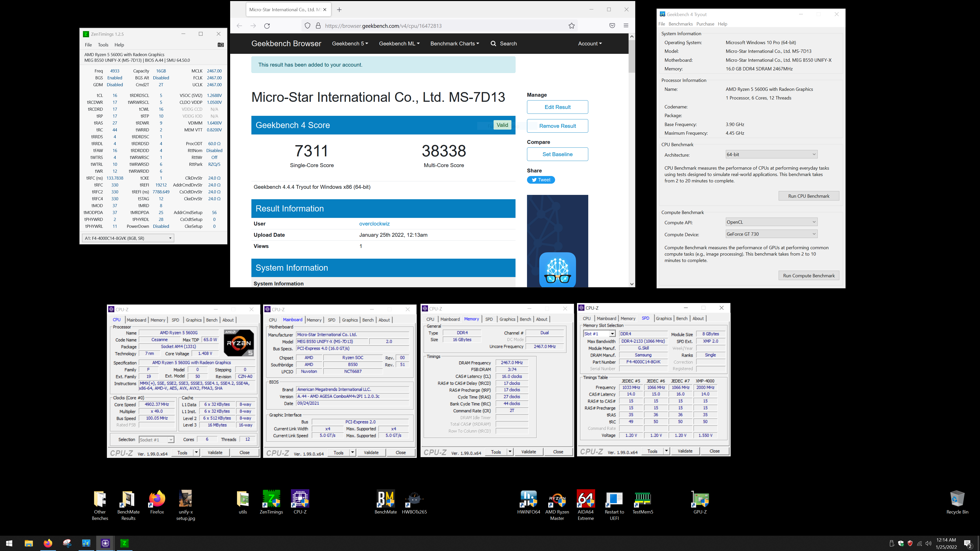Open File menu in Geekbench 4 Tryout
The width and height of the screenshot is (980, 551).
tap(661, 24)
